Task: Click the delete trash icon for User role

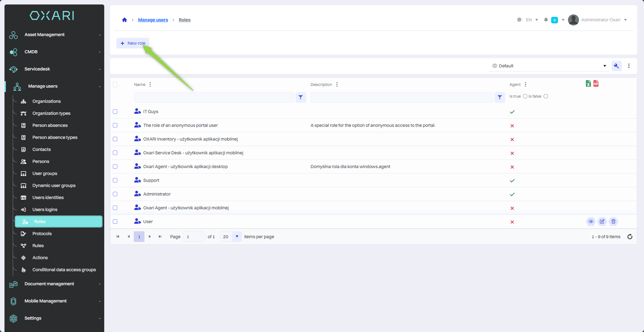Action: pyautogui.click(x=613, y=222)
